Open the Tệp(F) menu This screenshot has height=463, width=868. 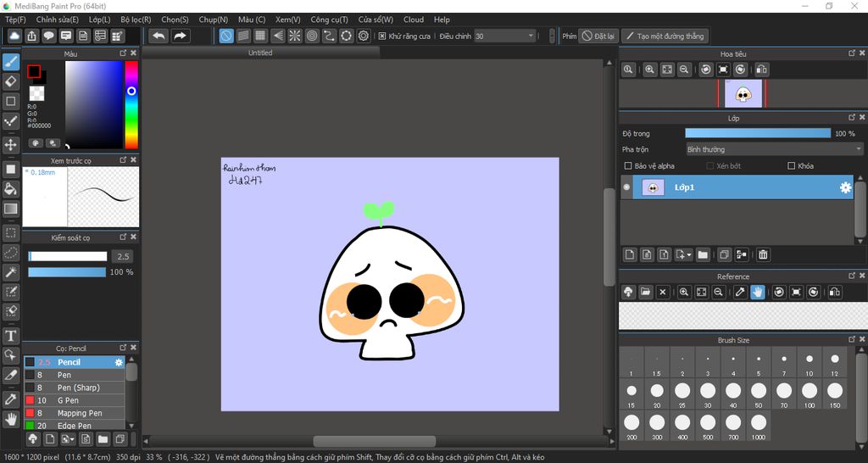click(15, 20)
